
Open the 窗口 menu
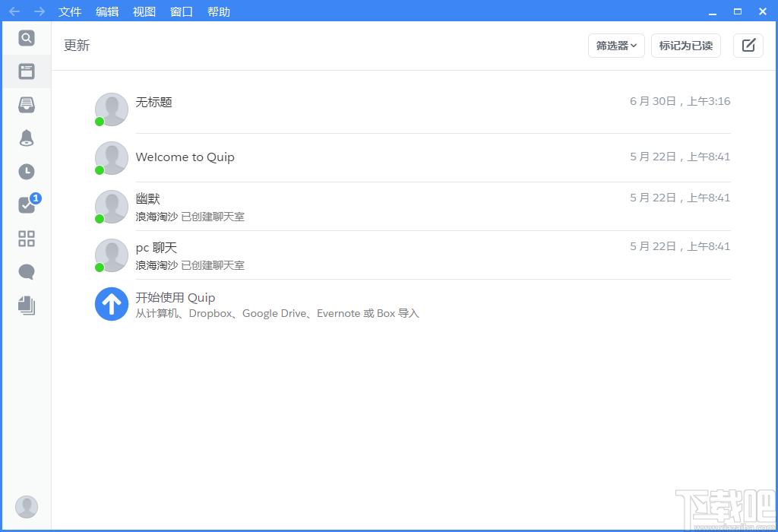coord(182,11)
